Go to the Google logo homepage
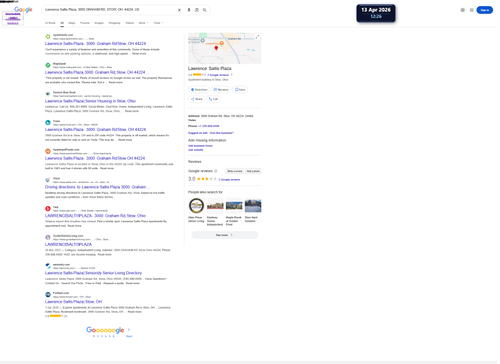Image resolution: width=500 pixels, height=364 pixels. tap(23, 10)
